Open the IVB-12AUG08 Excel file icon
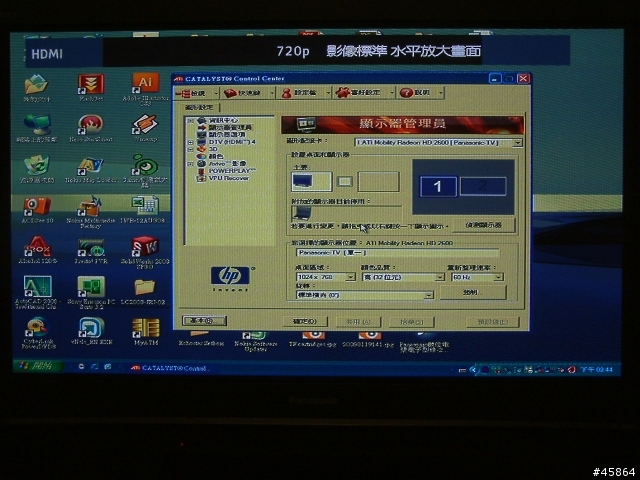Image resolution: width=640 pixels, height=480 pixels. [x=144, y=210]
